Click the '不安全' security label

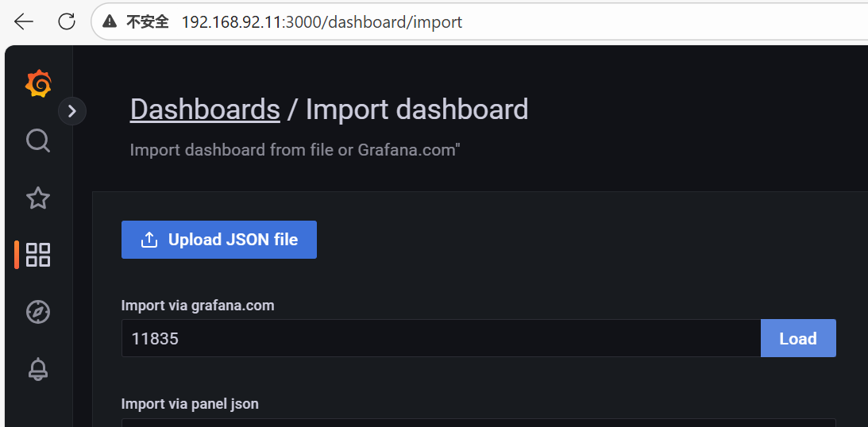tap(147, 22)
